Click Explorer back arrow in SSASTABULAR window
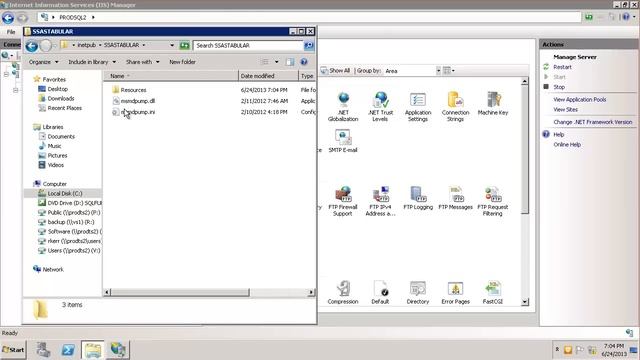Image resolution: width=640 pixels, height=360 pixels. (32, 46)
